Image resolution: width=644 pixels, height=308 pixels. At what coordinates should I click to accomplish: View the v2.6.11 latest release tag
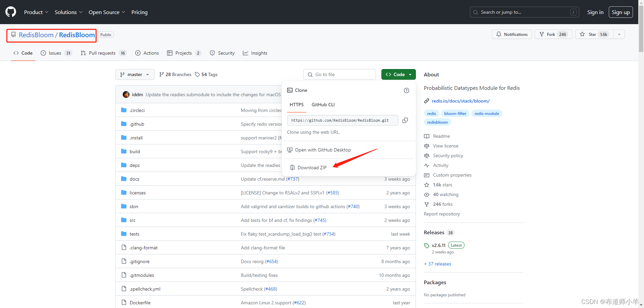pyautogui.click(x=438, y=245)
